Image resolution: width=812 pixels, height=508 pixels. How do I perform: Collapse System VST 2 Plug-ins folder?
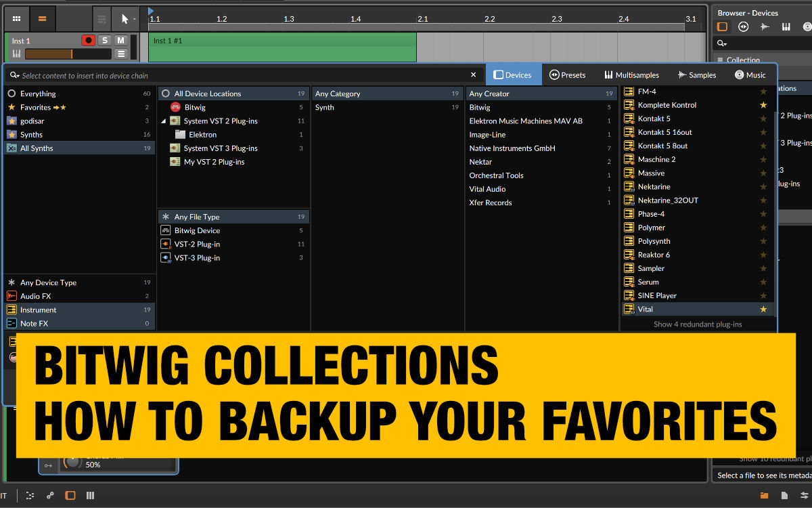coord(164,121)
